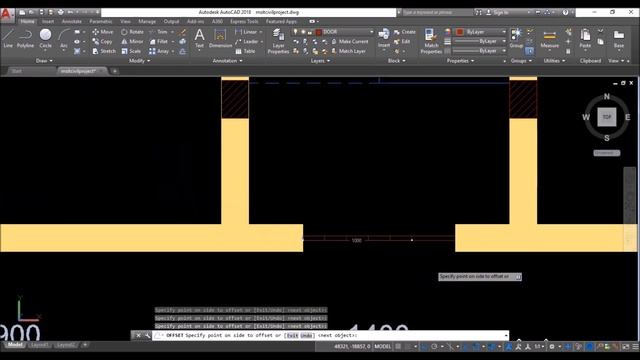
Task: Expand the Modify panel
Action: click(x=139, y=61)
